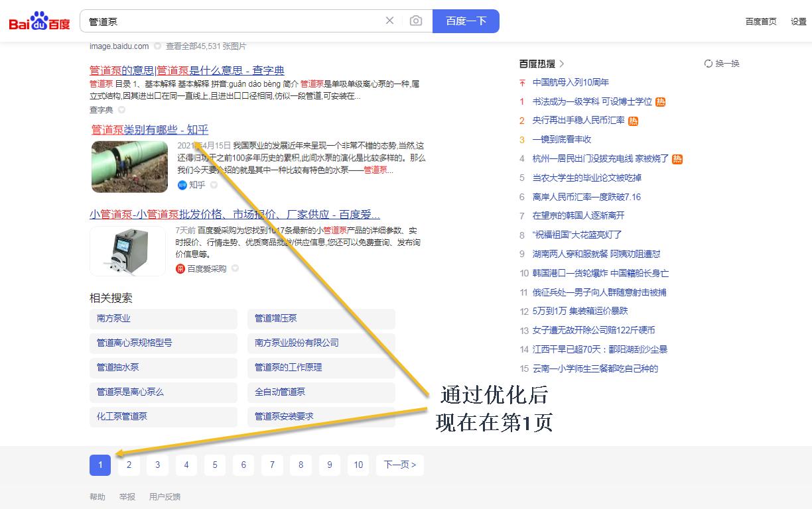Image resolution: width=812 pixels, height=509 pixels.
Task: Click the Baidu logo at top left
Action: coord(38,20)
